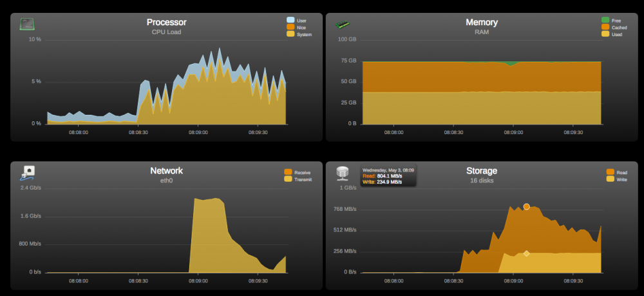
Task: Click the 25 GB axis label
Action: point(348,103)
